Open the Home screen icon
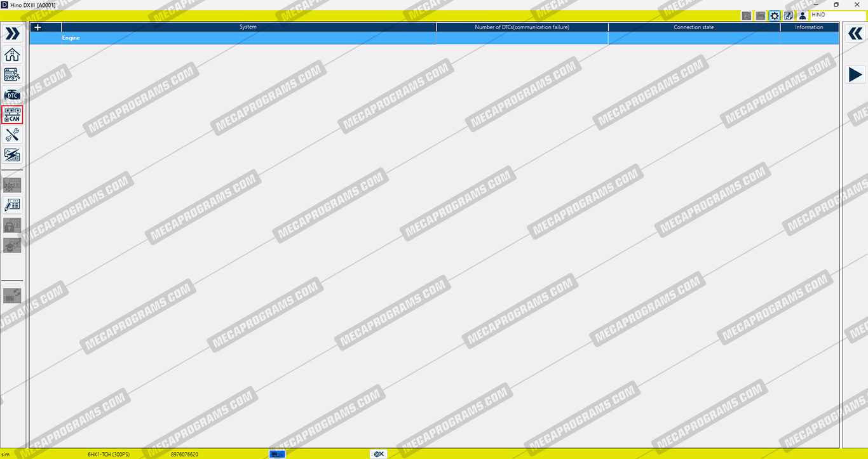The image size is (868, 459). 12,55
